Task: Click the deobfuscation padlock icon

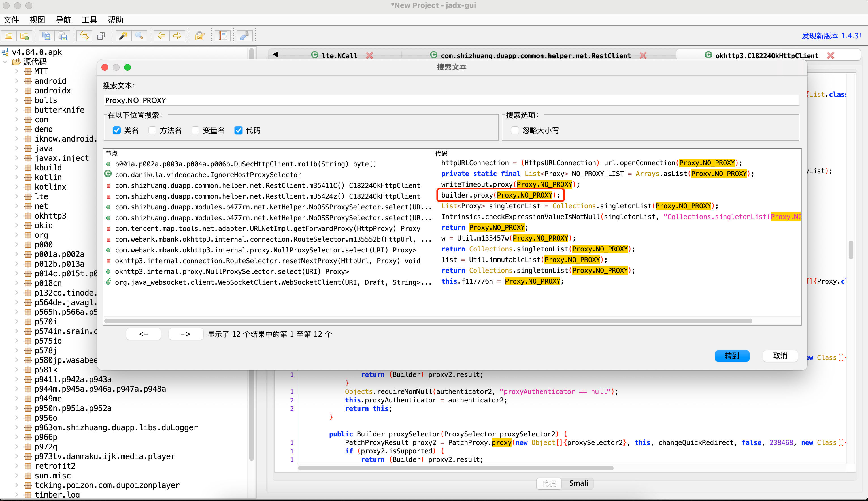Action: (200, 36)
